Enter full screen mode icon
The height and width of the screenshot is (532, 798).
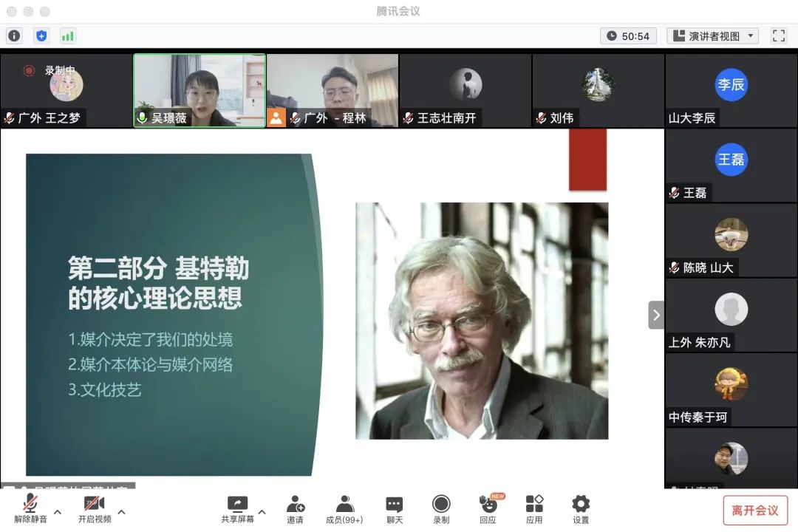pyautogui.click(x=778, y=35)
